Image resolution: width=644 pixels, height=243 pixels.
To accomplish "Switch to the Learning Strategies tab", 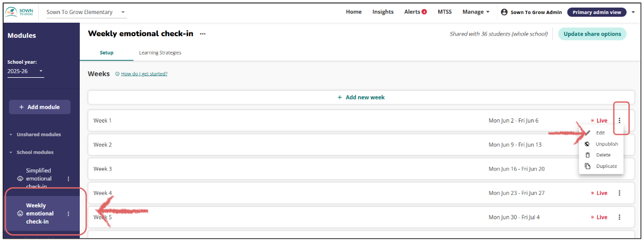I will 160,53.
